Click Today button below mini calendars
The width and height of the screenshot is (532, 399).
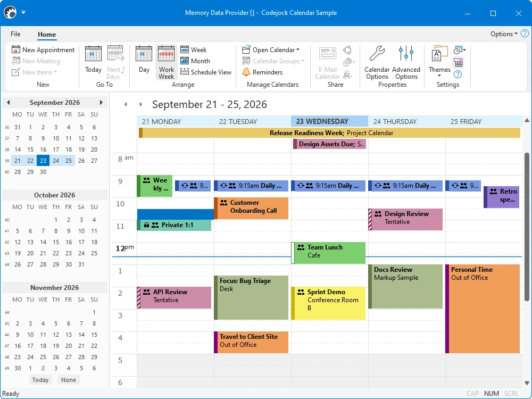[40, 380]
